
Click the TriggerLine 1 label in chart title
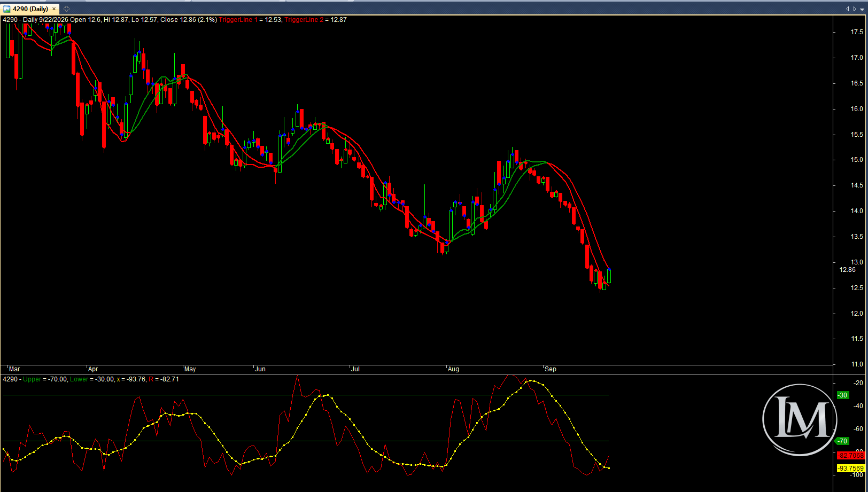(238, 20)
